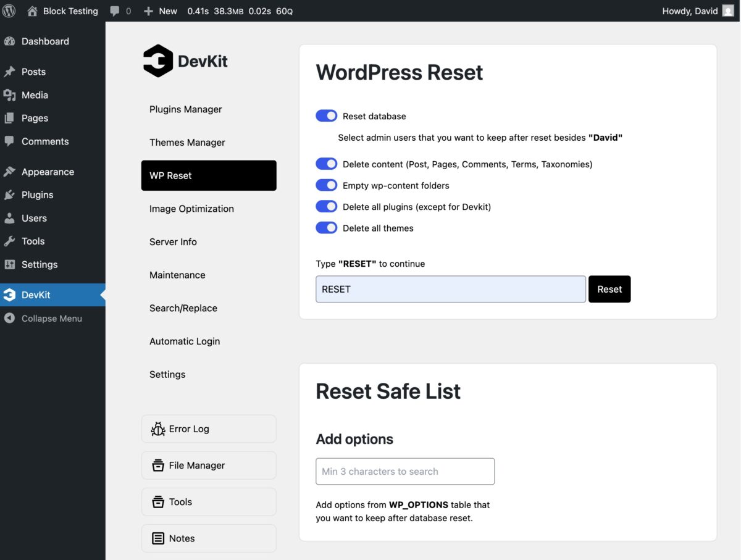Toggle Delete all plugins except for Devkit
Screen dimensions: 741x560
[326, 206]
